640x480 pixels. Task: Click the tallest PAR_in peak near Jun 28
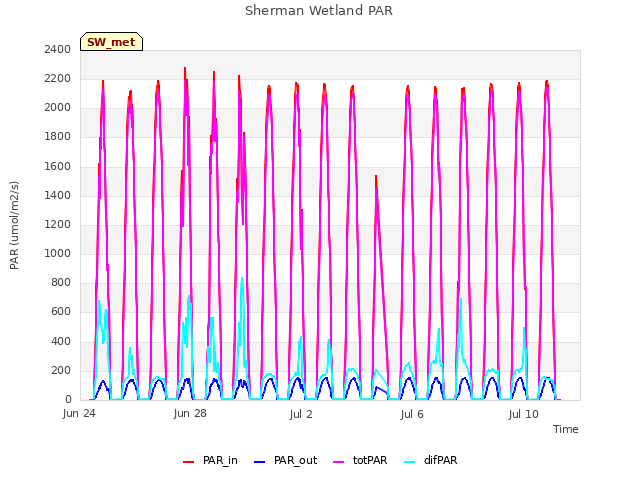[x=185, y=69]
